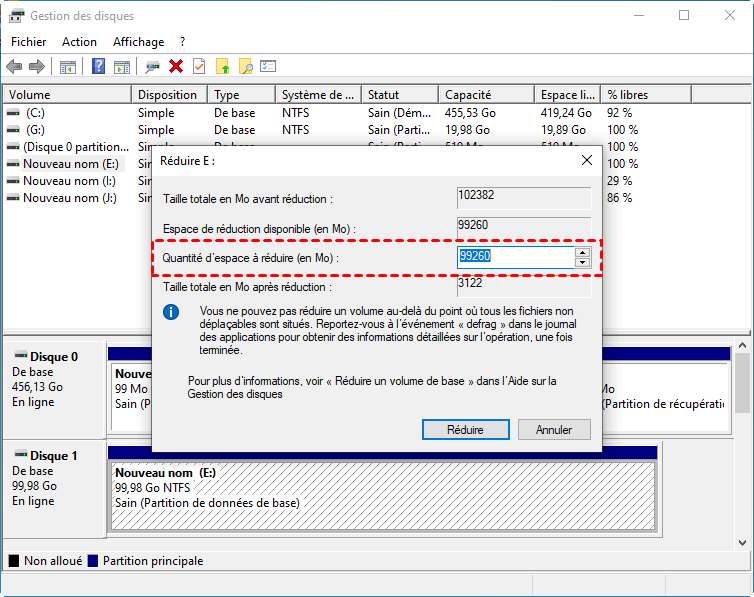Sort by the Type column header
The image size is (754, 597).
click(241, 95)
